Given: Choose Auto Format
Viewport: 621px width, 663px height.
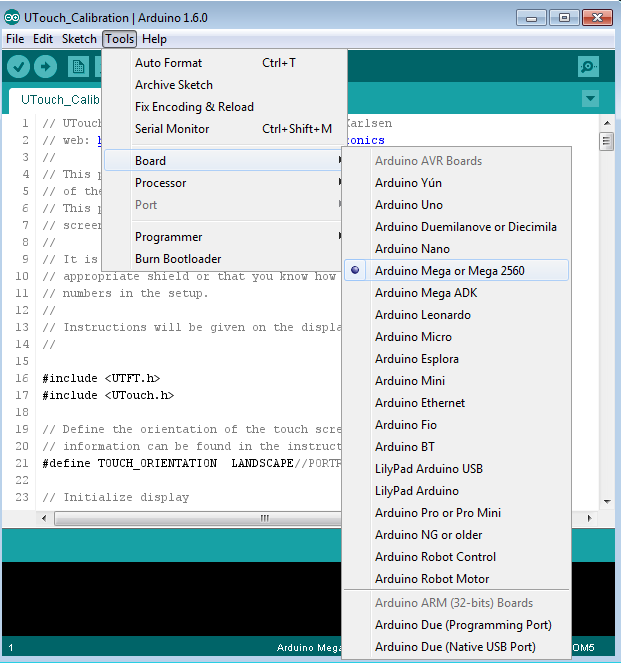Looking at the screenshot, I should pyautogui.click(x=223, y=63).
